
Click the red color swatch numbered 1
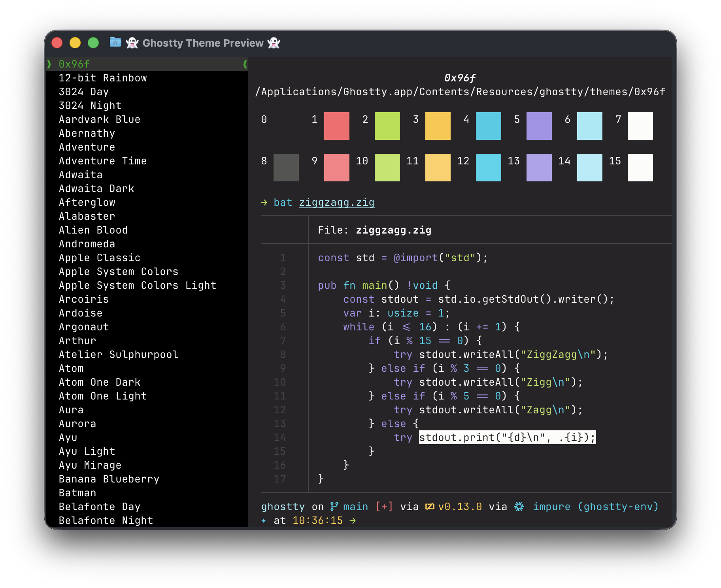pos(336,126)
